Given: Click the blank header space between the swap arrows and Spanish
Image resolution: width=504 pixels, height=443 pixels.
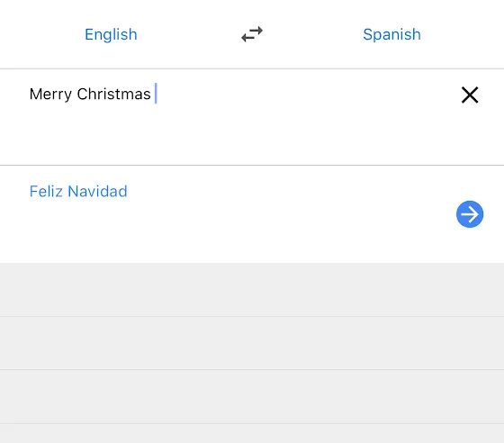Looking at the screenshot, I should tap(313, 34).
